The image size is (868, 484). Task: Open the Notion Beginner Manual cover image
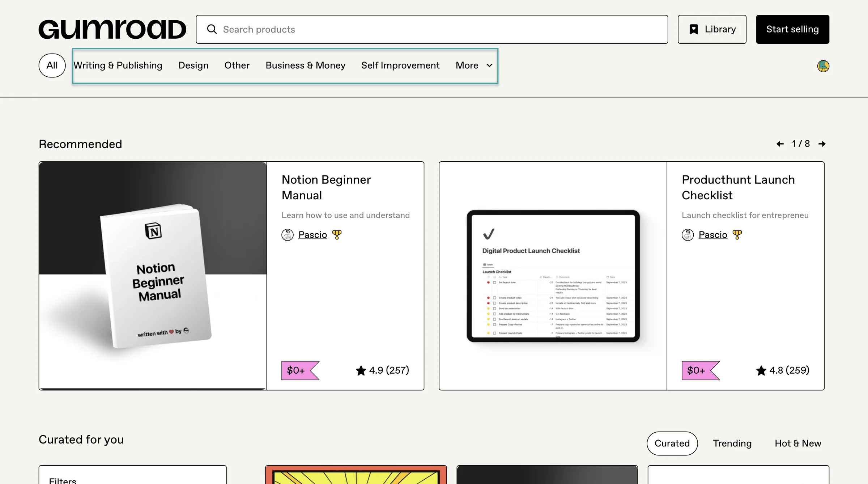pos(153,276)
